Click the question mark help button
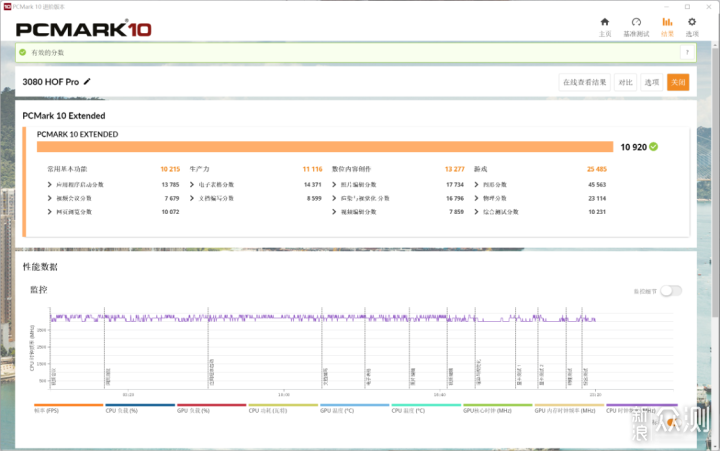The image size is (720, 451). [687, 52]
